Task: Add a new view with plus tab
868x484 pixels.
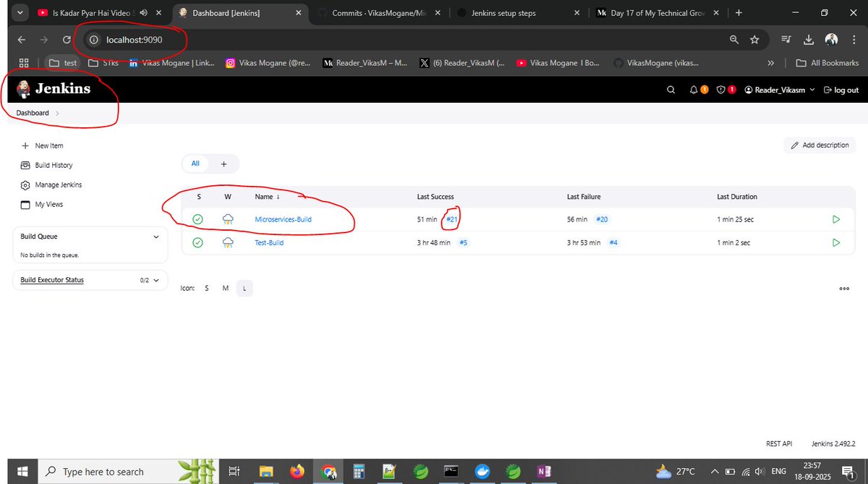Action: point(224,164)
